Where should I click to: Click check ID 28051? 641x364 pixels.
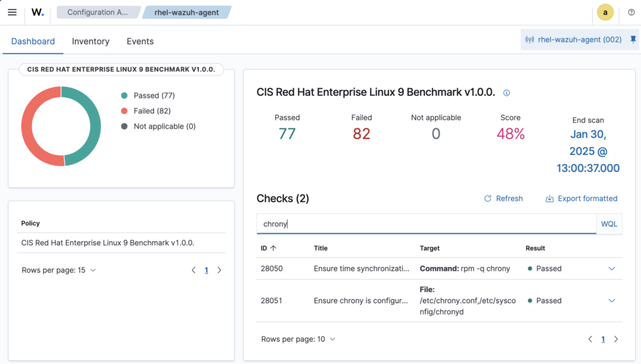click(x=272, y=301)
